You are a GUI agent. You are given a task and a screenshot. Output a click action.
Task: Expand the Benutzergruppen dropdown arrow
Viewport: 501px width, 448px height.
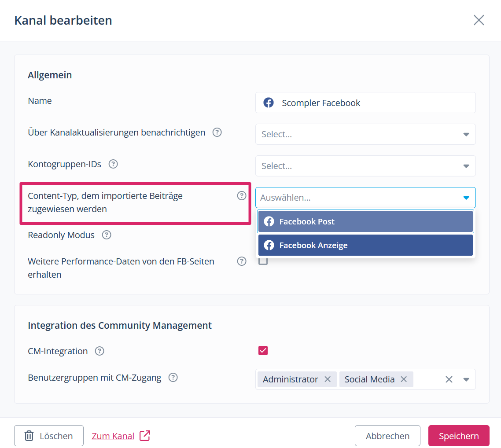466,379
